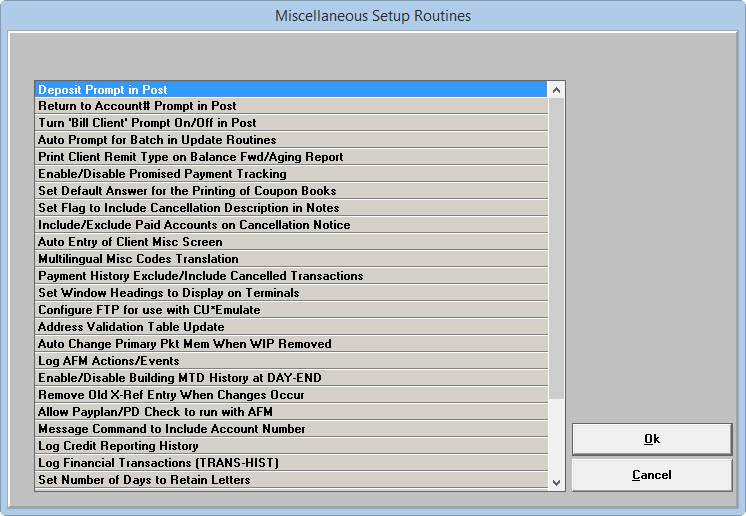Choose Set Number of Days to Retain Letters
This screenshot has height=516, width=746.
pyautogui.click(x=290, y=480)
